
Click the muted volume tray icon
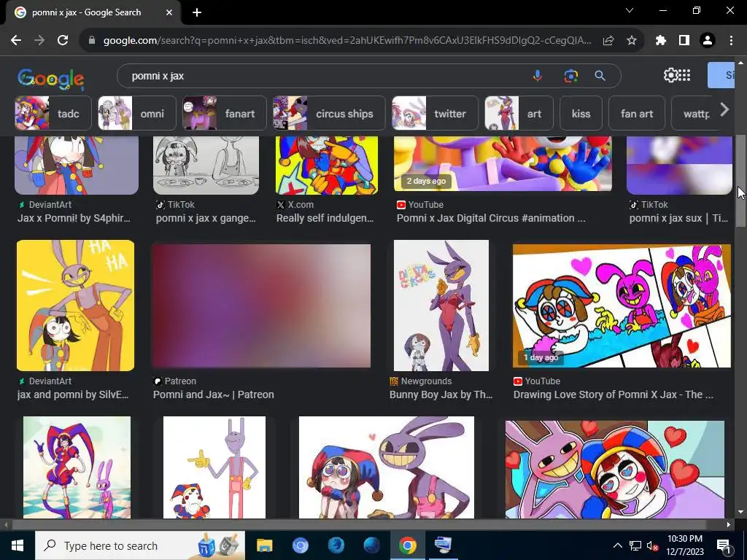tap(652, 545)
